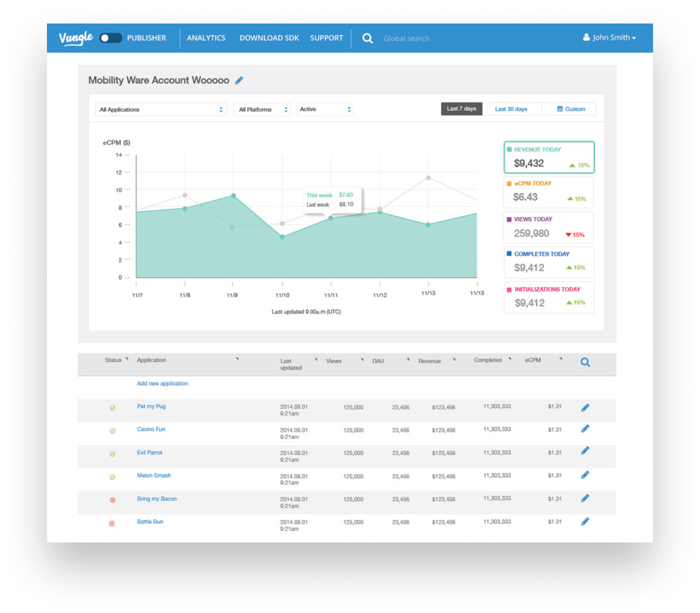Sort table by Views column arrow
The width and height of the screenshot is (700, 613).
pyautogui.click(x=362, y=360)
